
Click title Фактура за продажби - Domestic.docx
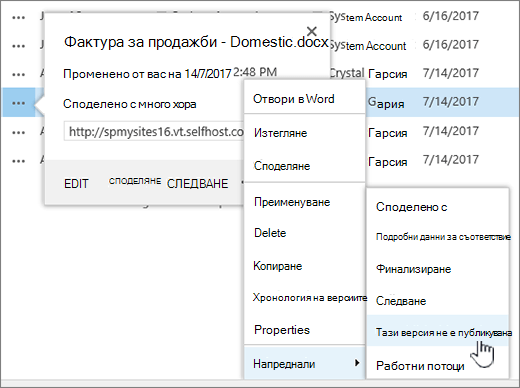(x=196, y=42)
